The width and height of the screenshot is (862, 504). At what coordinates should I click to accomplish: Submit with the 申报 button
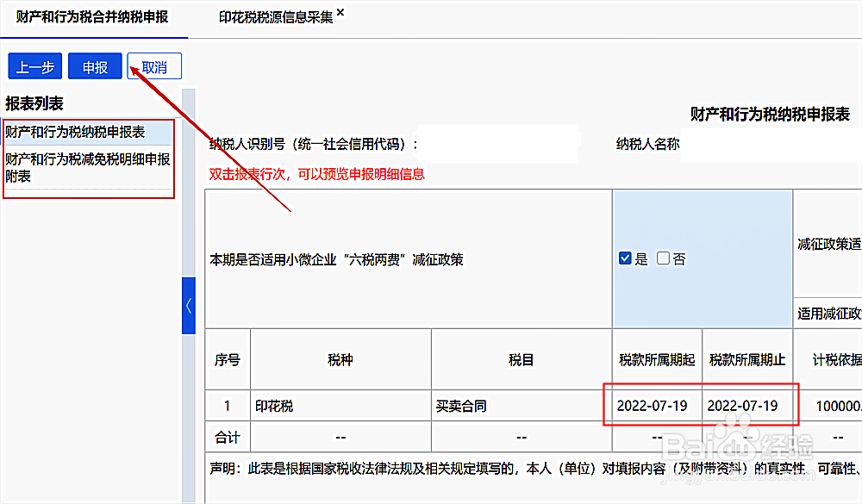click(95, 66)
